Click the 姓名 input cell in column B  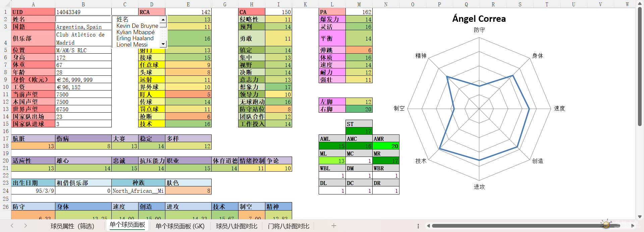(x=83, y=19)
